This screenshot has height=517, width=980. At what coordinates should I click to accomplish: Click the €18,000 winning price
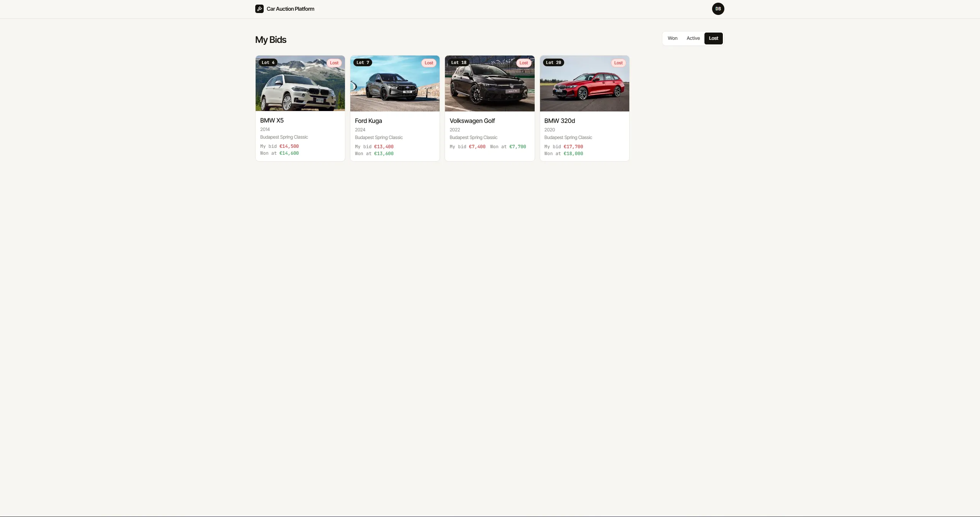pos(573,154)
